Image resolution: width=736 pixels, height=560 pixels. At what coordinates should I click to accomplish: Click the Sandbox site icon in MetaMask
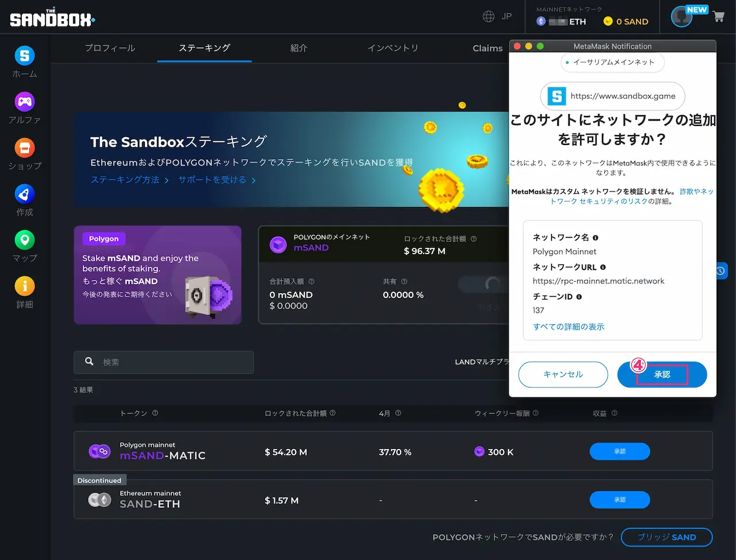[556, 96]
